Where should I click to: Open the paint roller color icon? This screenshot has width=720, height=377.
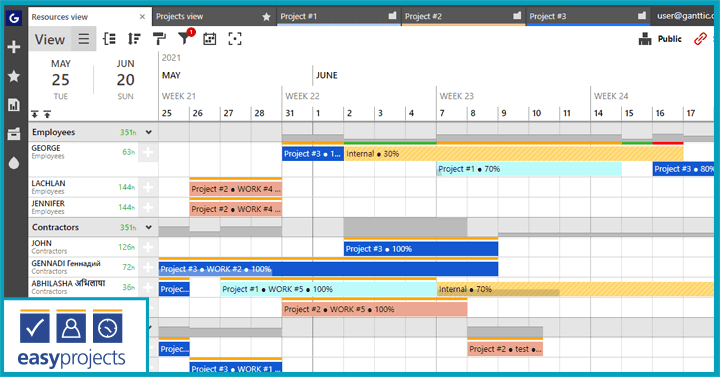tap(159, 39)
